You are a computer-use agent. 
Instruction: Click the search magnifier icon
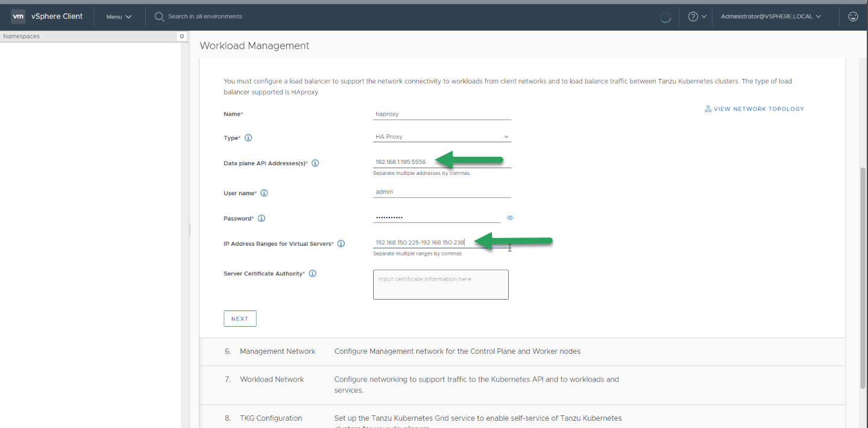click(159, 17)
